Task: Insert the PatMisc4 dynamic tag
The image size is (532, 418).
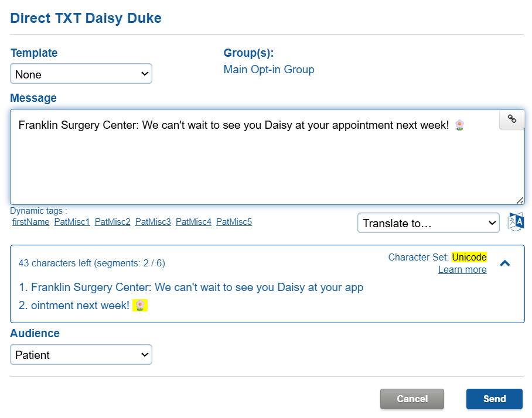Action: point(193,222)
